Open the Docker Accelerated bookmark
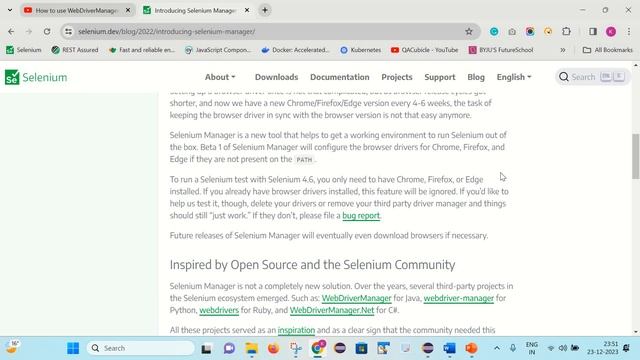 click(296, 50)
